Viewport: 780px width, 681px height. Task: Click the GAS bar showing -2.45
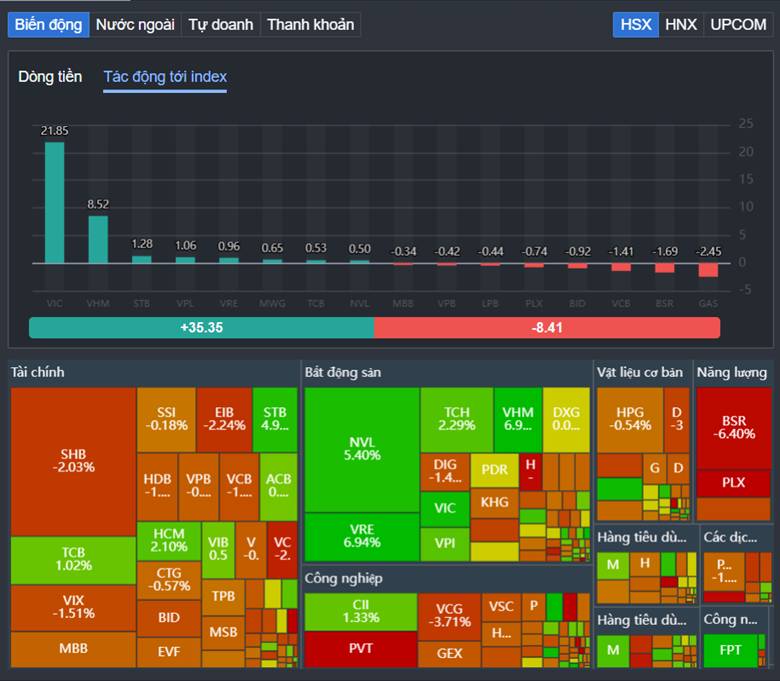[708, 270]
